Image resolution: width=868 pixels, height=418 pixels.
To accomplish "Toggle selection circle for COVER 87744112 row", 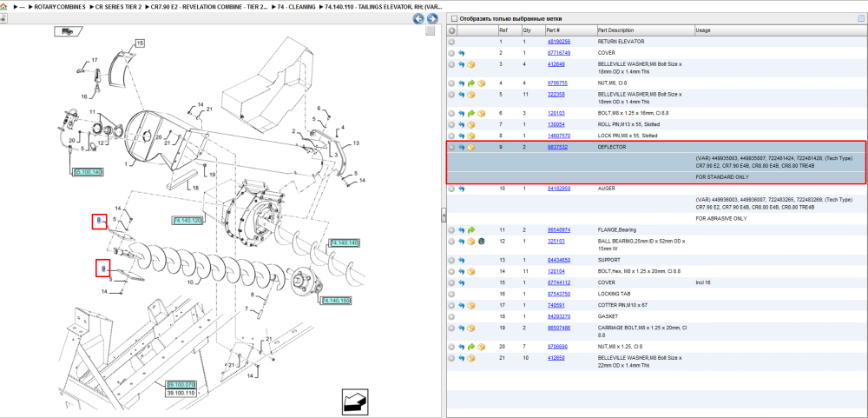I will (x=451, y=282).
